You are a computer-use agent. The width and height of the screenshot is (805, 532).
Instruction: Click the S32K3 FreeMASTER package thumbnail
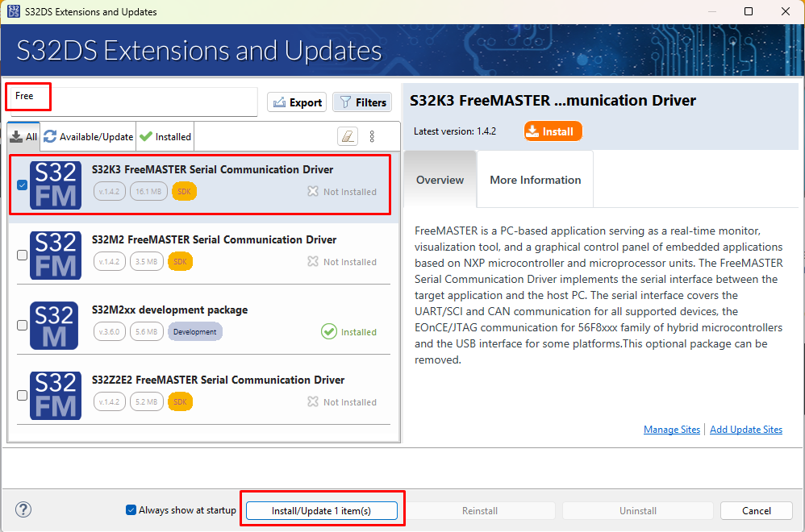55,185
